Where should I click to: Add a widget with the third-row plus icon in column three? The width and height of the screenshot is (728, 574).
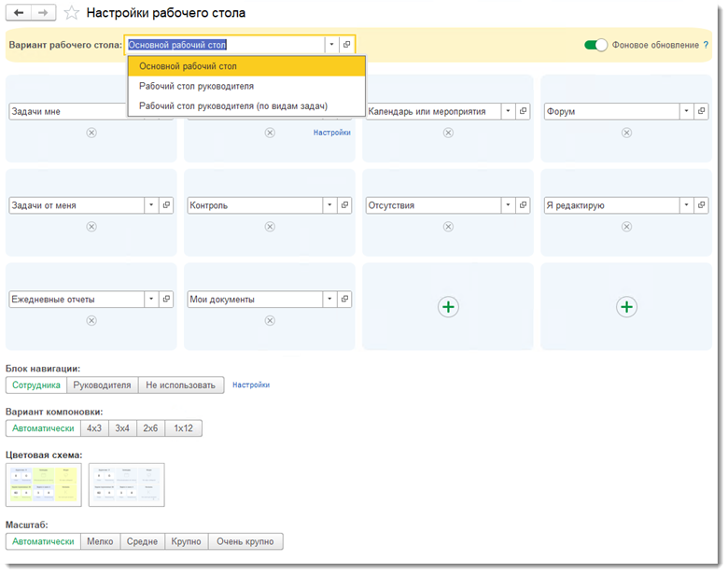click(x=448, y=307)
